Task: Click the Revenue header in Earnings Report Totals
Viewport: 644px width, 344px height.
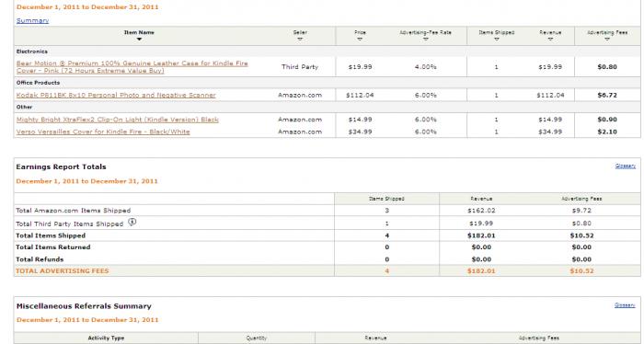Action: pyautogui.click(x=481, y=199)
